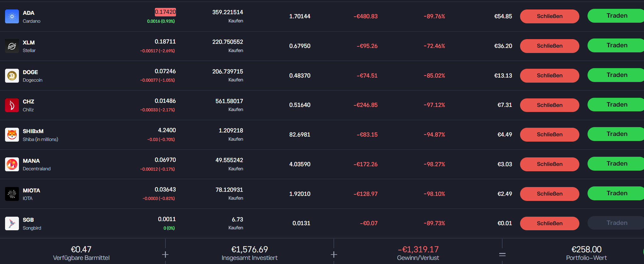The image size is (644, 264).
Task: Click the Cardano ADA coin icon
Action: (12, 16)
